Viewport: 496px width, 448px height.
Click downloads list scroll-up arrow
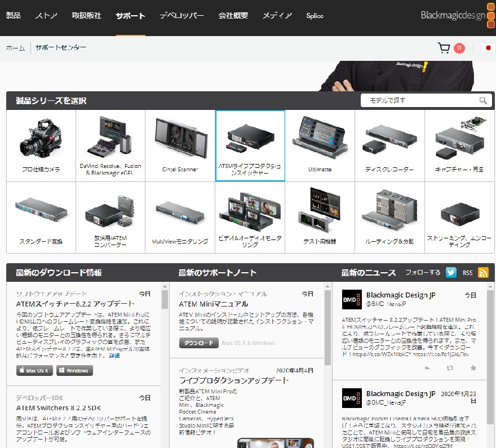coord(165,286)
